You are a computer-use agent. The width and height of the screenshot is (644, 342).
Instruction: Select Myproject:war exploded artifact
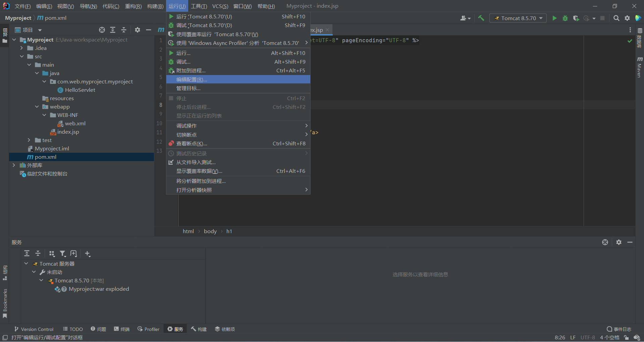pyautogui.click(x=99, y=289)
